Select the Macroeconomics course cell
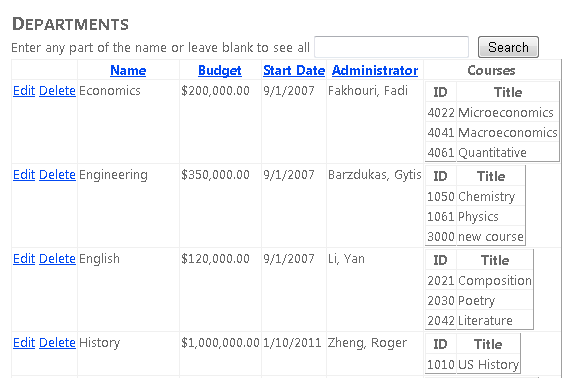Screen dimensions: 570x378 tap(507, 133)
